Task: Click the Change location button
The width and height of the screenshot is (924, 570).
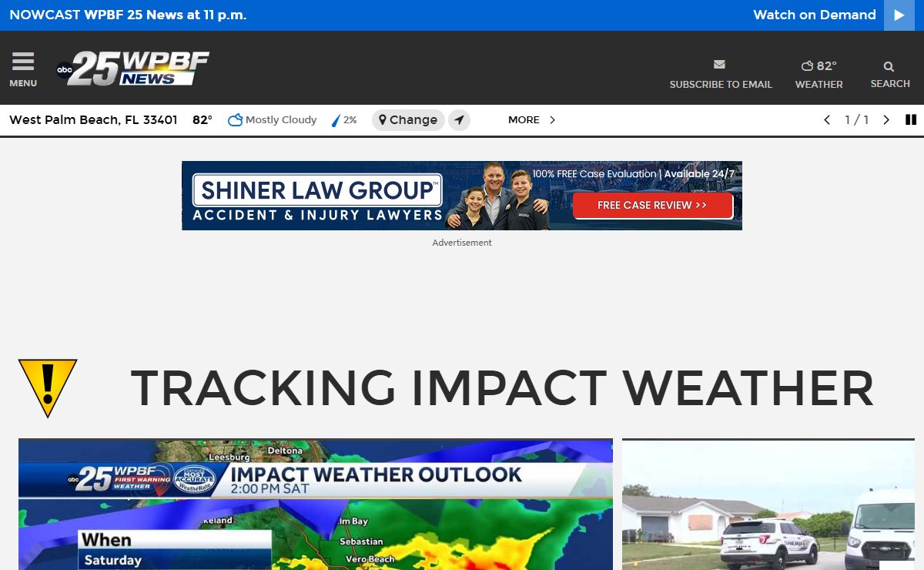Action: pyautogui.click(x=408, y=120)
